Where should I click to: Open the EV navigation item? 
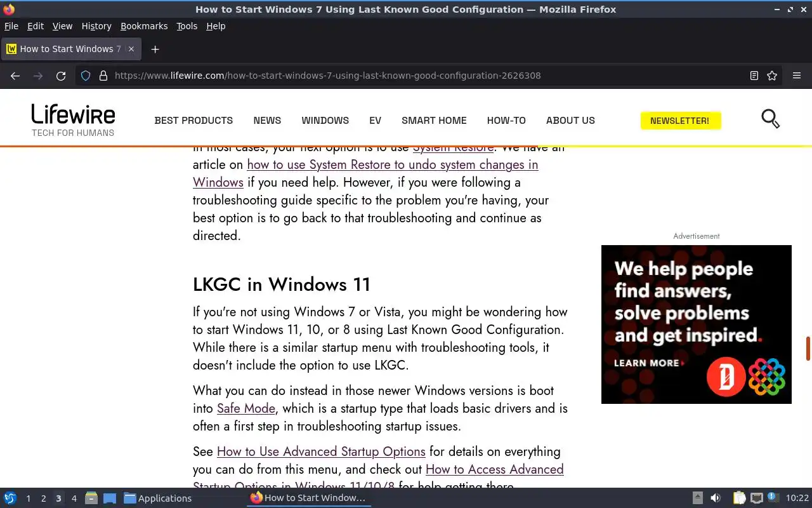[x=376, y=121]
